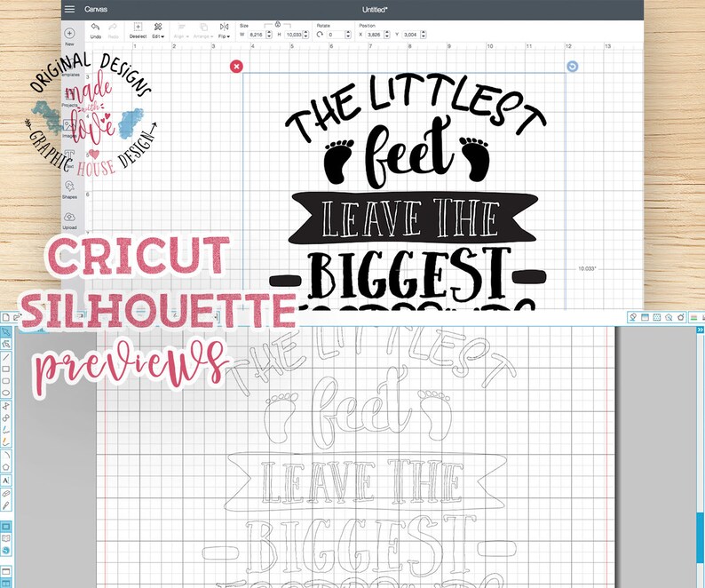Select the Draw Curve Shape tool

point(6,418)
